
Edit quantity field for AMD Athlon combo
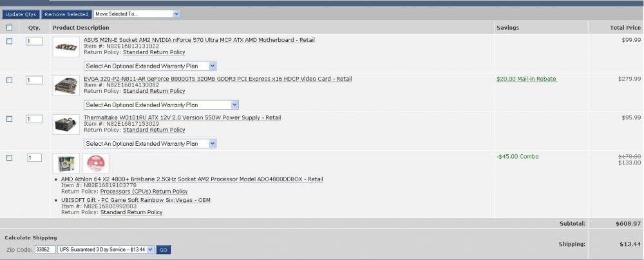[x=35, y=157]
